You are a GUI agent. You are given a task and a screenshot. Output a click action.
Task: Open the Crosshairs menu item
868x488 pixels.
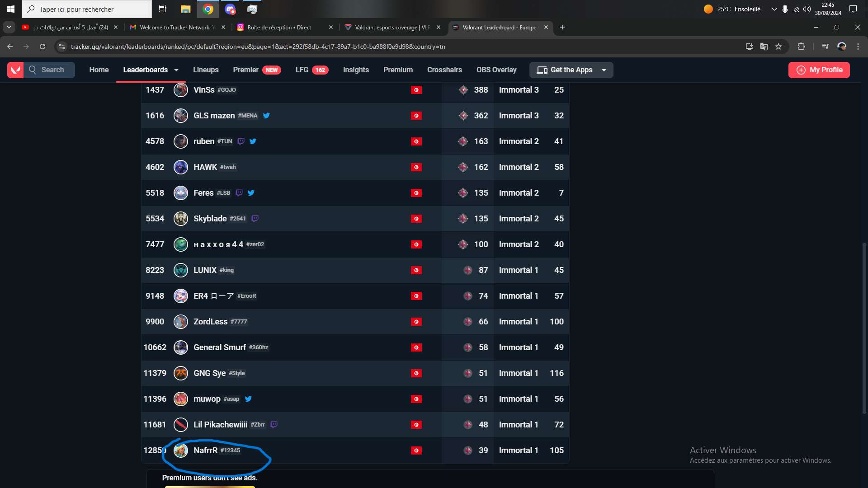click(x=444, y=70)
